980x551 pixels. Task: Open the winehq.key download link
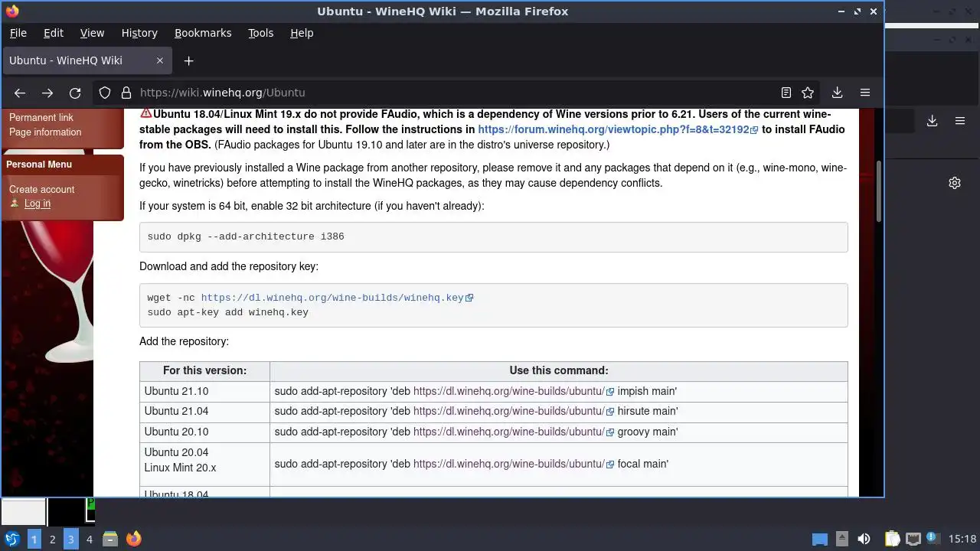(x=337, y=298)
